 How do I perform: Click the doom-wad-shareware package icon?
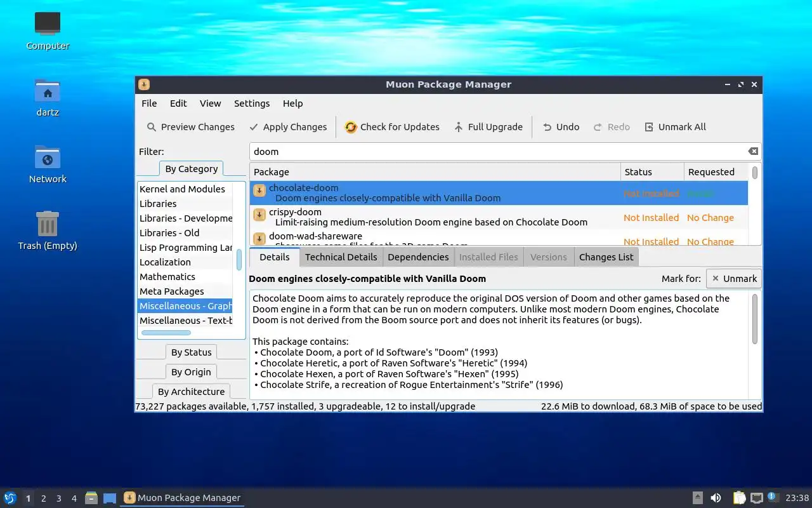(259, 238)
